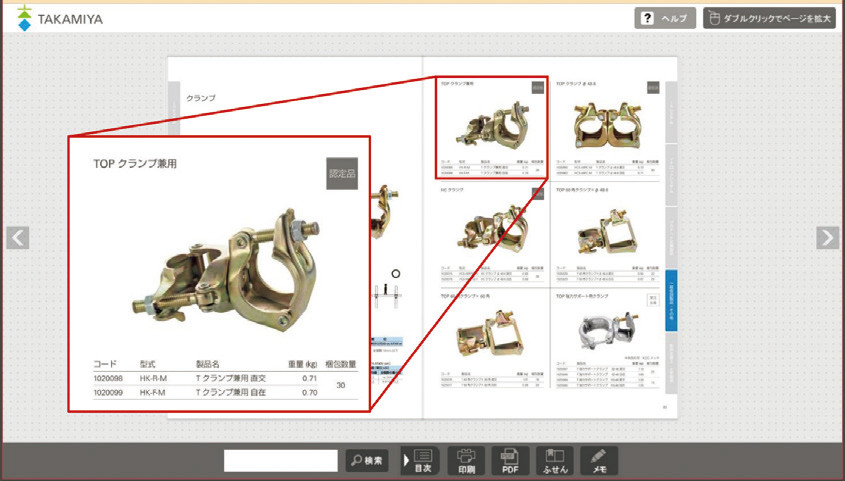Viewport: 845px width, 481px height.
Task: Click the triangle beside 目次 button
Action: (x=406, y=461)
